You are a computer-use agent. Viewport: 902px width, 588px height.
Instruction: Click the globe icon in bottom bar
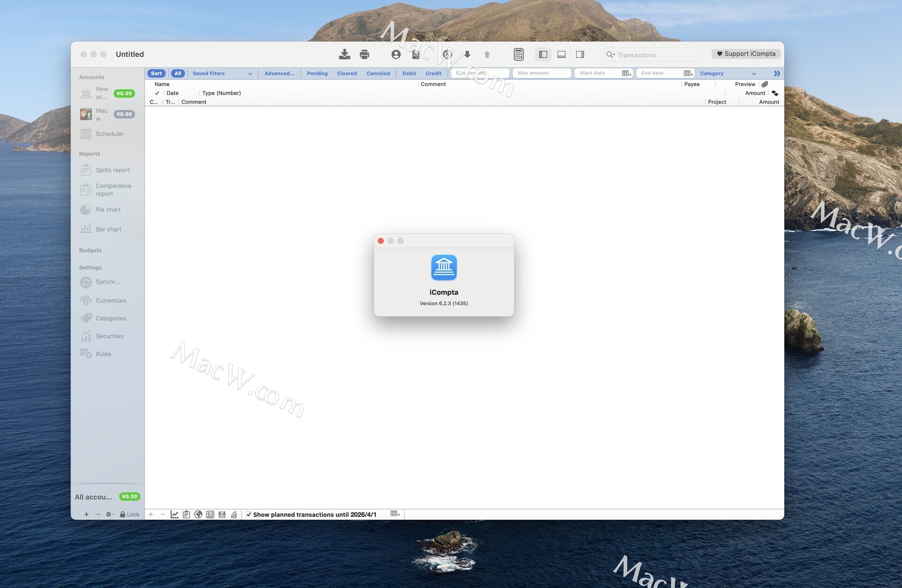click(198, 514)
